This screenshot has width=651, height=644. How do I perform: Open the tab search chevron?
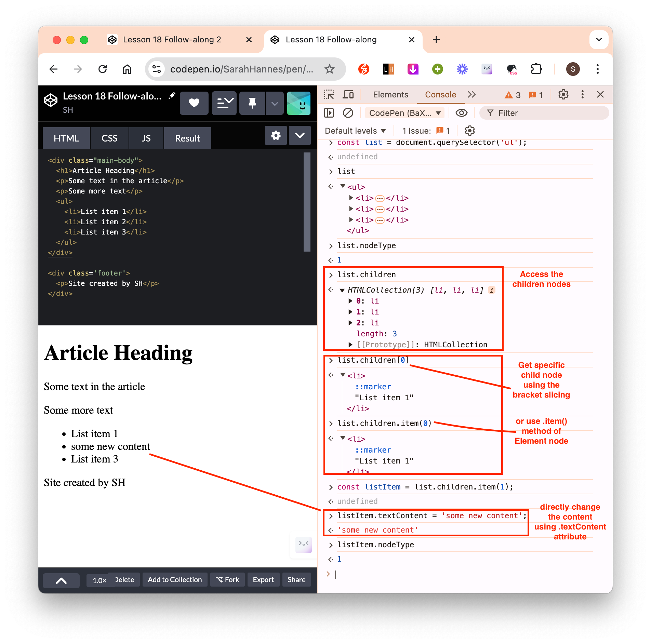[x=599, y=40]
